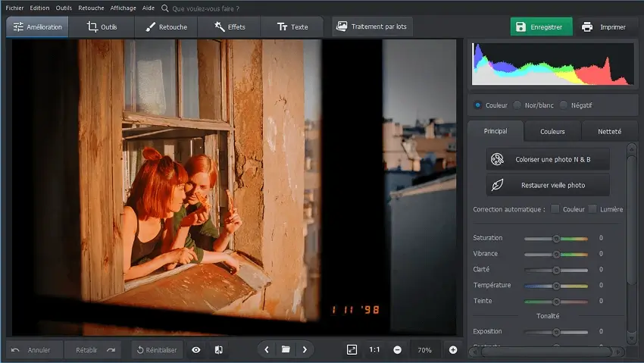Screen dimensions: 644x363
Task: Select the Négatif radio button
Action: click(x=564, y=105)
